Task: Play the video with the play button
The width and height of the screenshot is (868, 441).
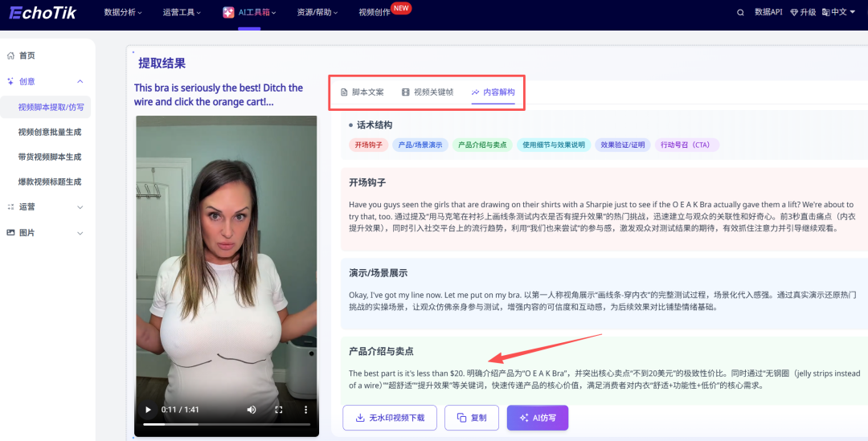Action: point(148,410)
